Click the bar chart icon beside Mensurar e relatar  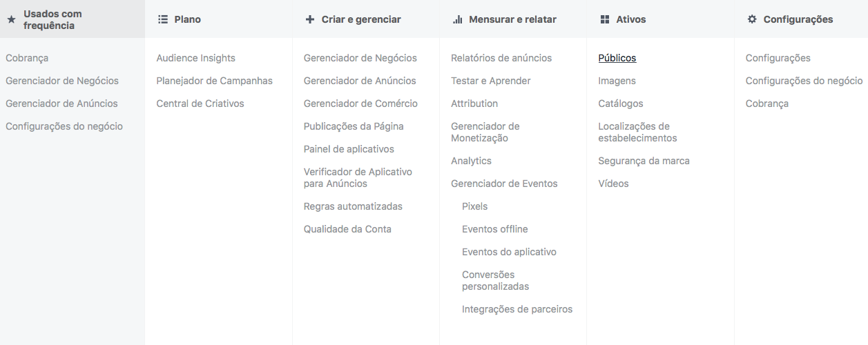pos(457,19)
